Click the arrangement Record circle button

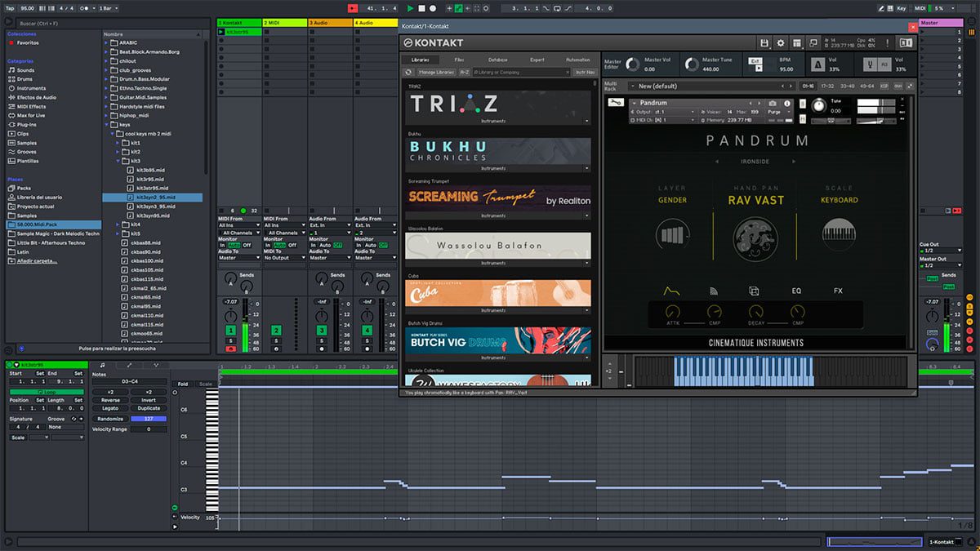click(x=433, y=8)
